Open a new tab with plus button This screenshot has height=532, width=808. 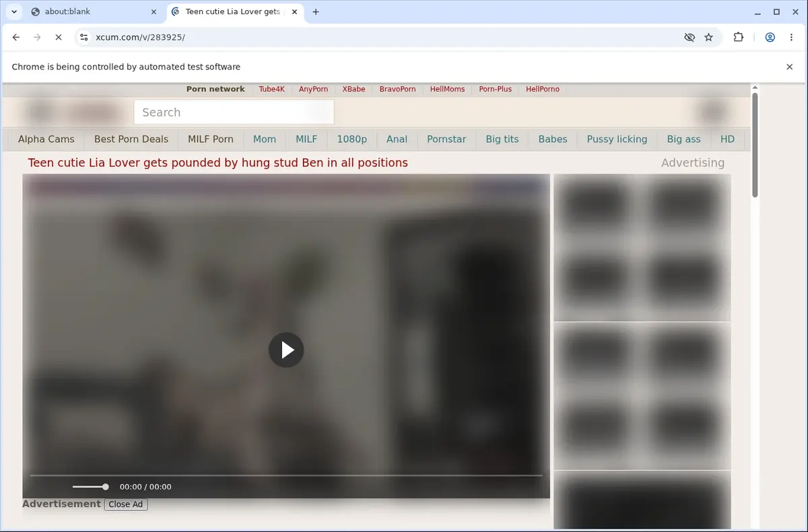(316, 11)
